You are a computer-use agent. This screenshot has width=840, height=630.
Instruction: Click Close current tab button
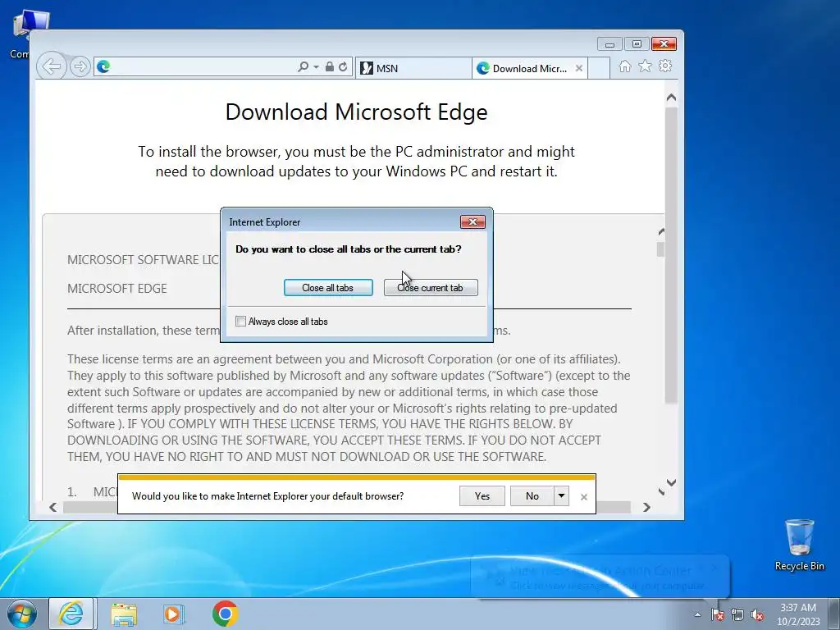point(431,288)
